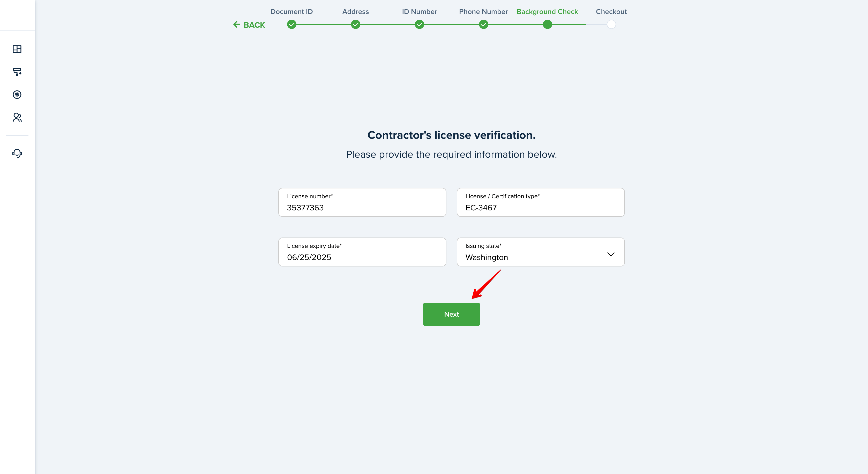Image resolution: width=868 pixels, height=474 pixels.
Task: Click the License / Certification type field
Action: click(541, 202)
